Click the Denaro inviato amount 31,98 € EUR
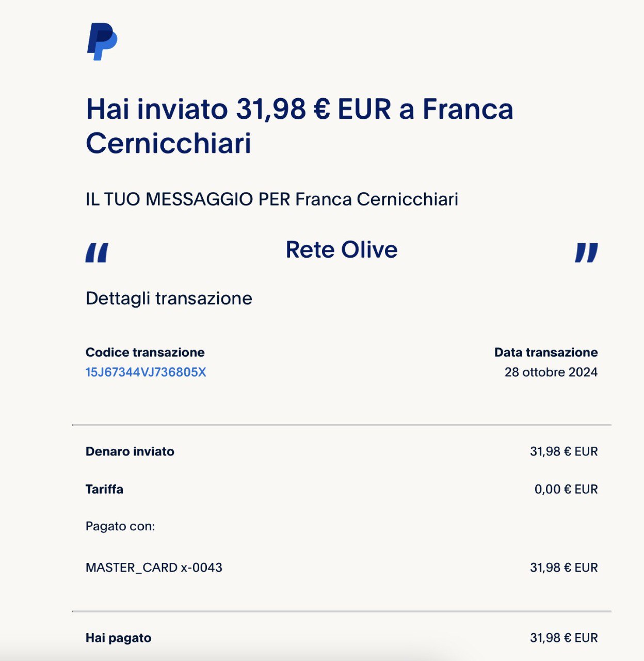 [564, 452]
